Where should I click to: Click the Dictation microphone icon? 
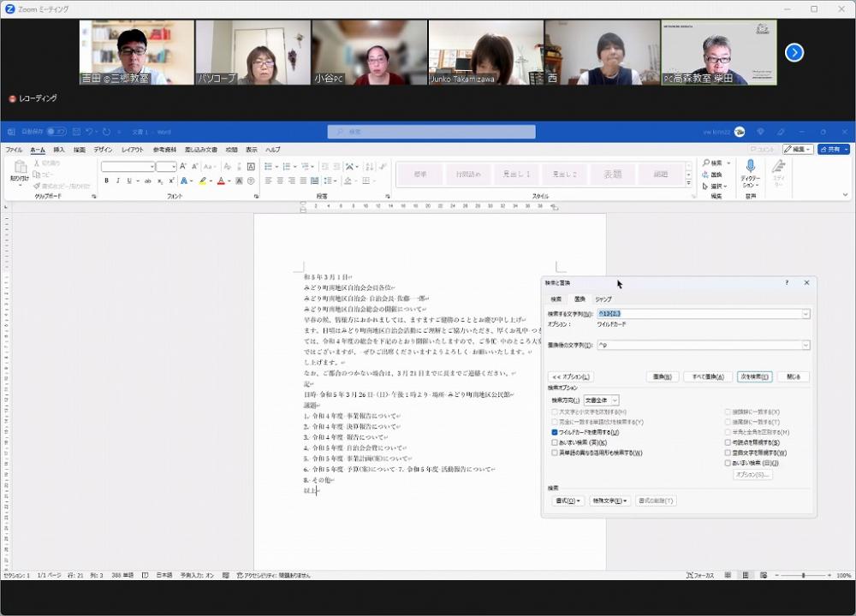(750, 167)
